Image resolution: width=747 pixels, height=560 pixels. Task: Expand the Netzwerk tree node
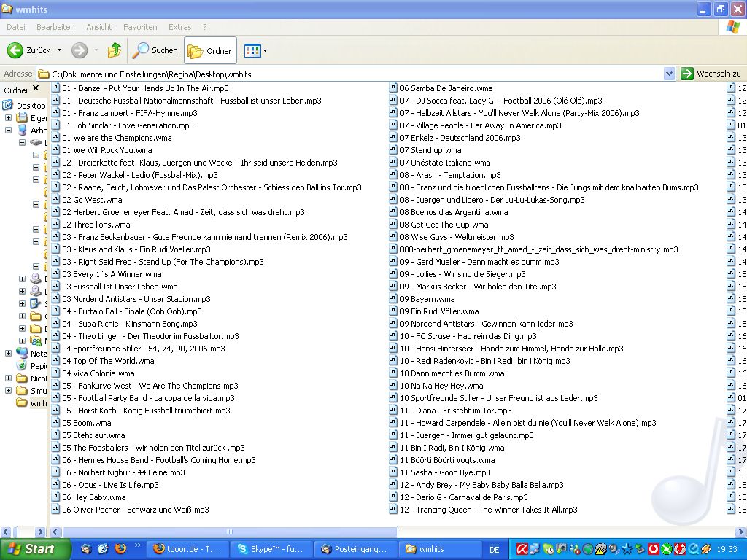(x=9, y=354)
